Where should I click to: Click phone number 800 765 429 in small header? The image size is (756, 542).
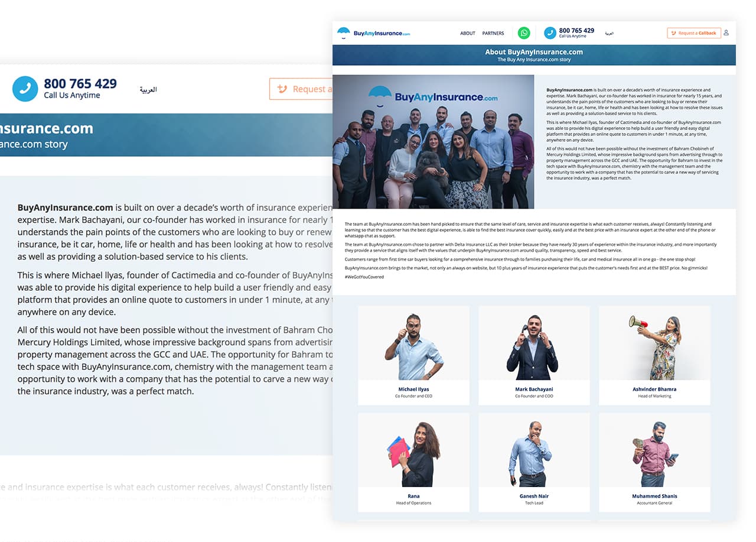click(576, 31)
